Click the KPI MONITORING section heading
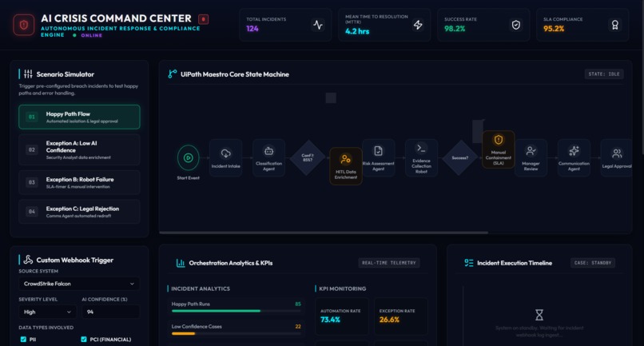The image size is (644, 346). pyautogui.click(x=343, y=288)
